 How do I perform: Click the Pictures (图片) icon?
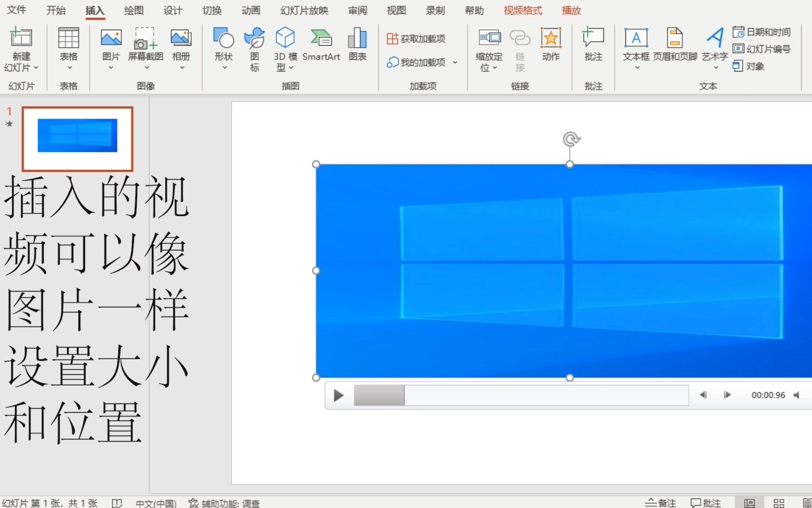[111, 38]
